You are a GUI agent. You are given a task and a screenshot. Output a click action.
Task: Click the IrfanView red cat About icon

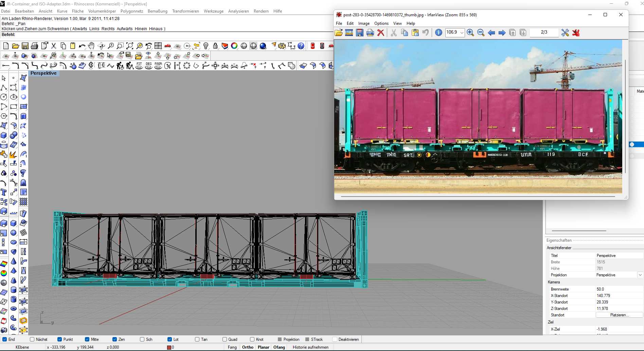(x=576, y=33)
